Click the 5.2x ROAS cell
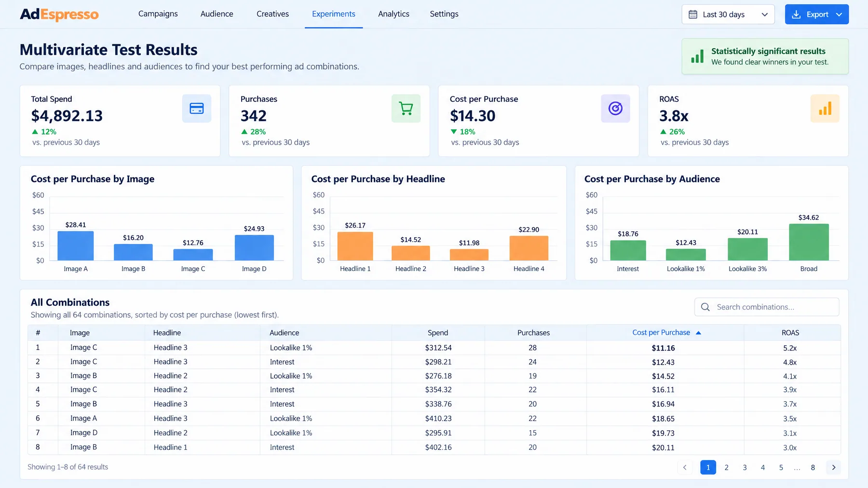The image size is (868, 488). tap(790, 348)
